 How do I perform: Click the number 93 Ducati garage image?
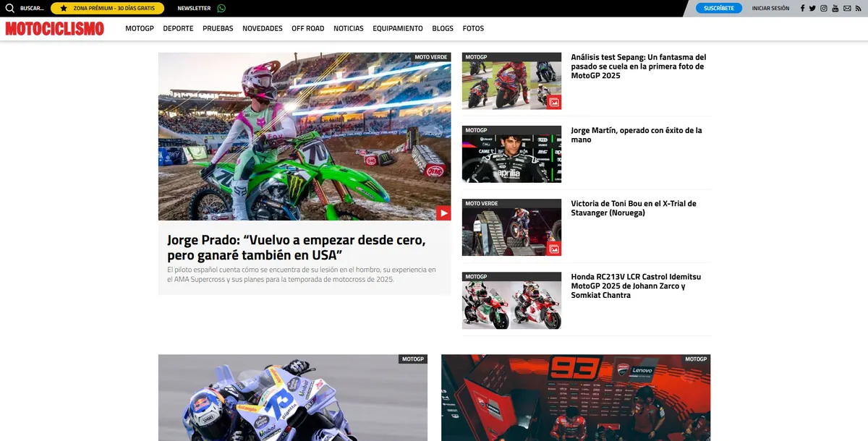[x=576, y=398]
